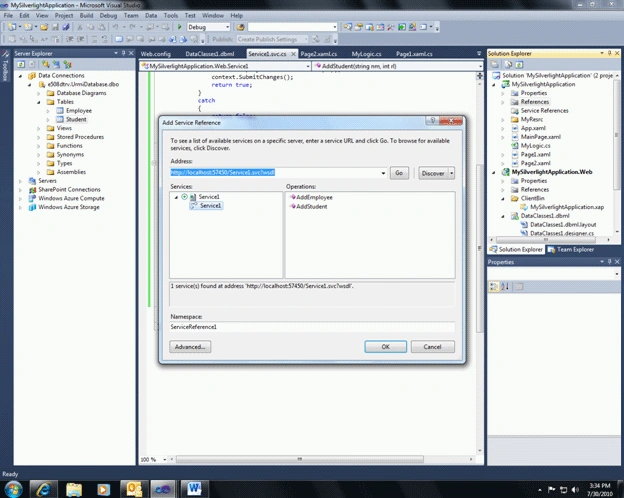This screenshot has width=624, height=498.
Task: Open Microsoft Word from the taskbar
Action: [195, 489]
